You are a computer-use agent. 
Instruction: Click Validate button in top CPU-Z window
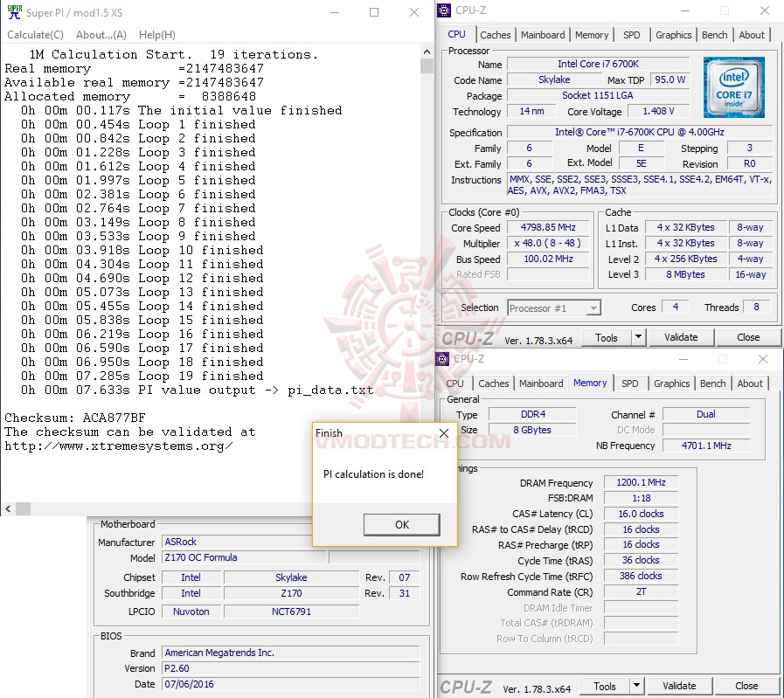pyautogui.click(x=681, y=337)
